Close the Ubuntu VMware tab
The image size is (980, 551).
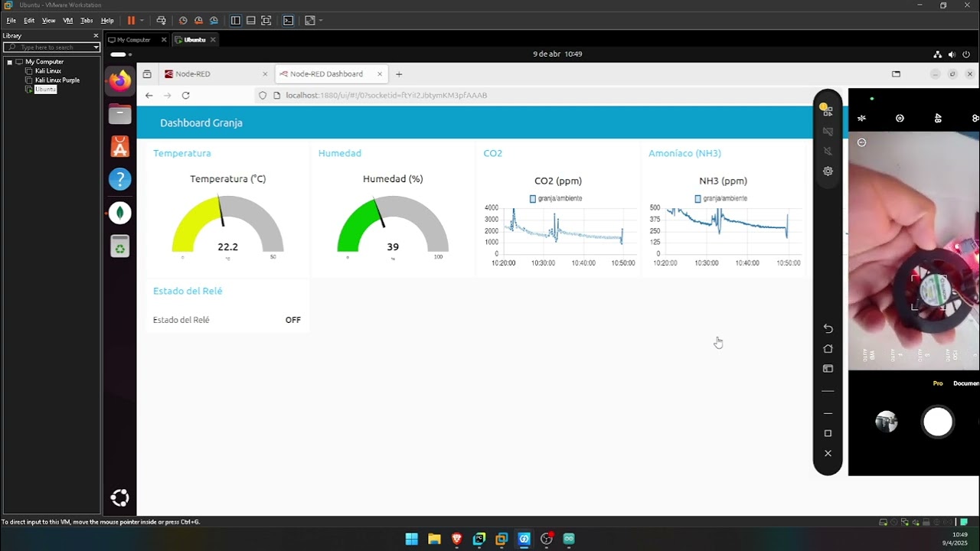[x=213, y=40]
